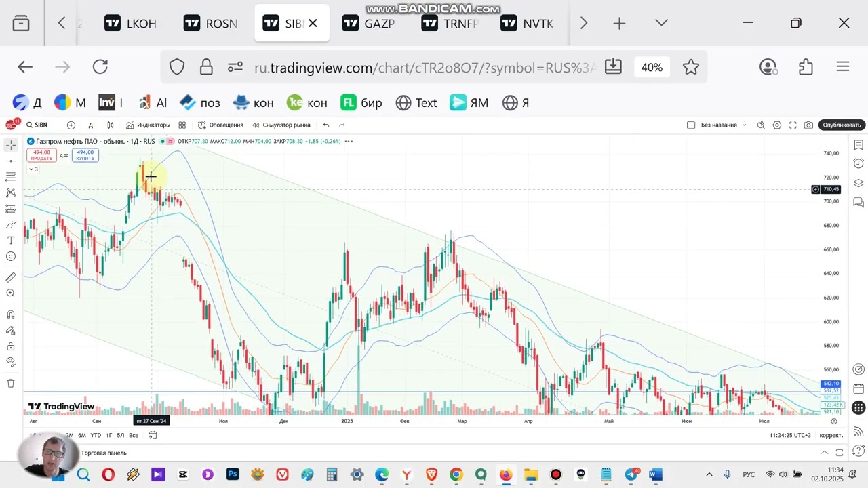Open Оповещения alert creation

[x=220, y=125]
